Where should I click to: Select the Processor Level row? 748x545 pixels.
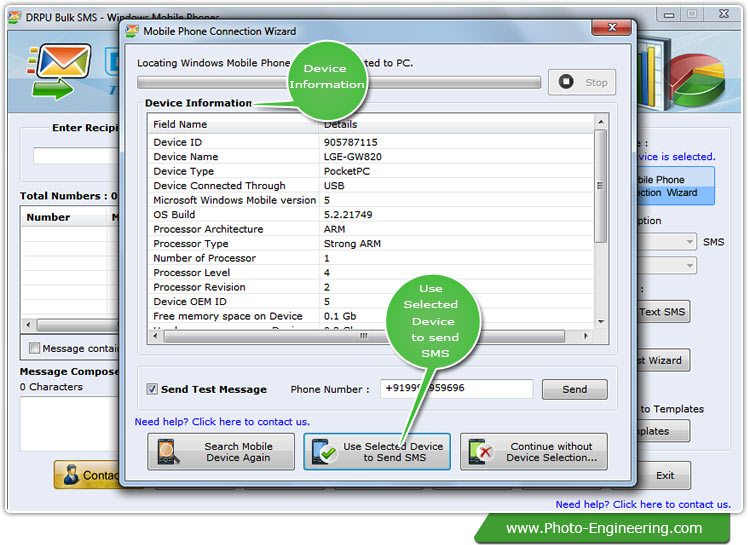pos(371,272)
